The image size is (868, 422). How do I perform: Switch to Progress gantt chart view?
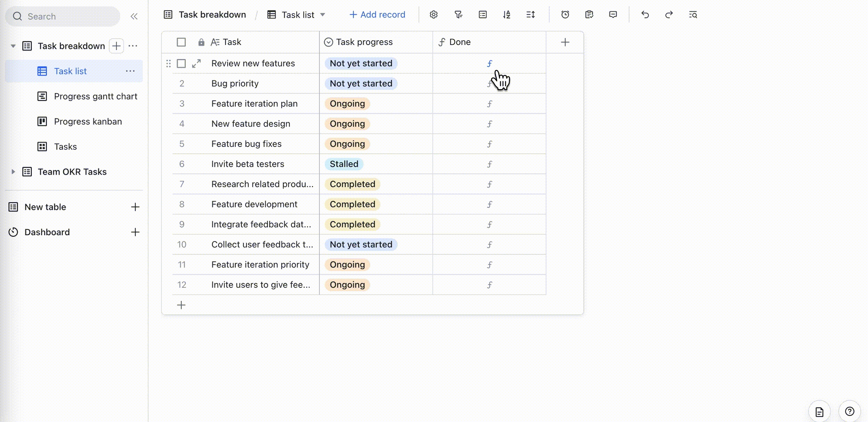pyautogui.click(x=95, y=96)
